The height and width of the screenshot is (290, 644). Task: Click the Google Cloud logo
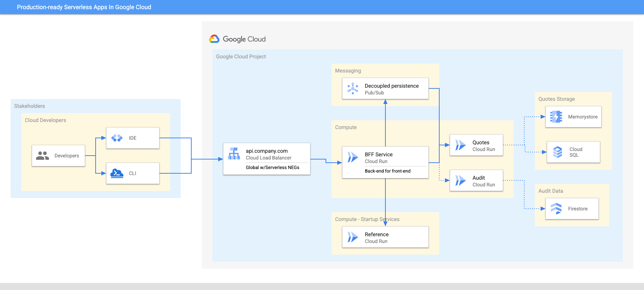click(x=214, y=39)
